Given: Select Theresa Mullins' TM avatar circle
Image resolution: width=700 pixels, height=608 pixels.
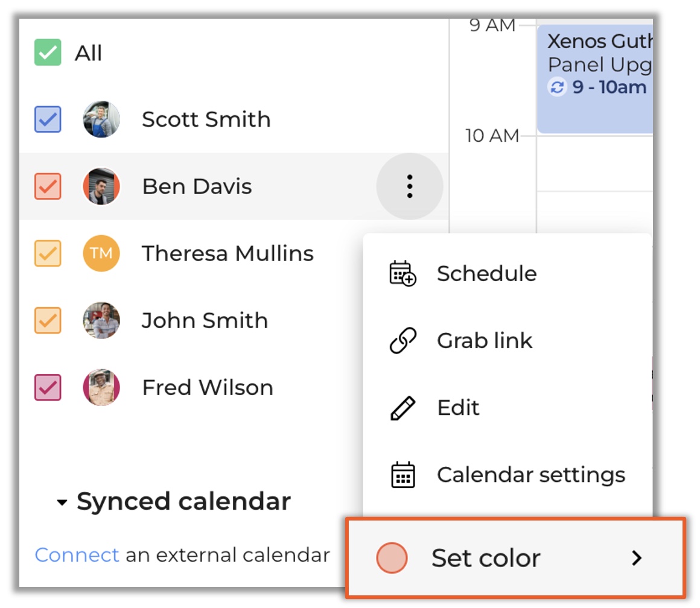Looking at the screenshot, I should 101,253.
